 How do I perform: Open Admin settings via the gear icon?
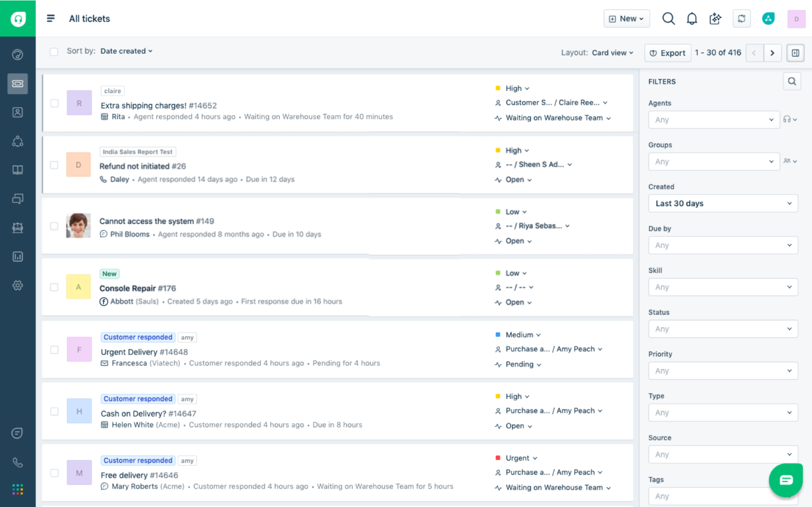pyautogui.click(x=18, y=285)
